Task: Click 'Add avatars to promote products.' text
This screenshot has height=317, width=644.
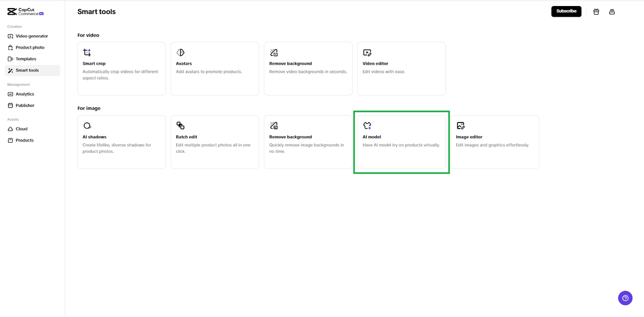Action: (209, 72)
